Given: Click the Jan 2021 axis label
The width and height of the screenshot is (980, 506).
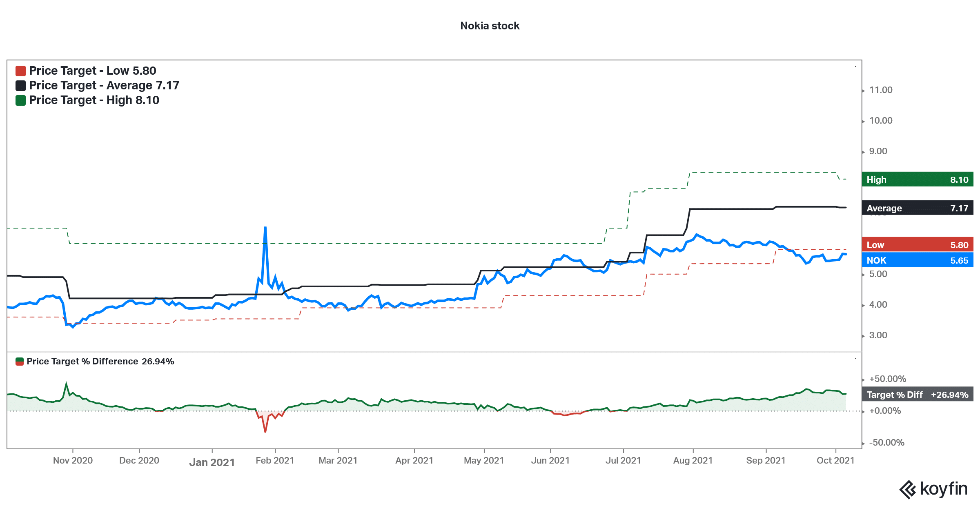Looking at the screenshot, I should (x=212, y=462).
